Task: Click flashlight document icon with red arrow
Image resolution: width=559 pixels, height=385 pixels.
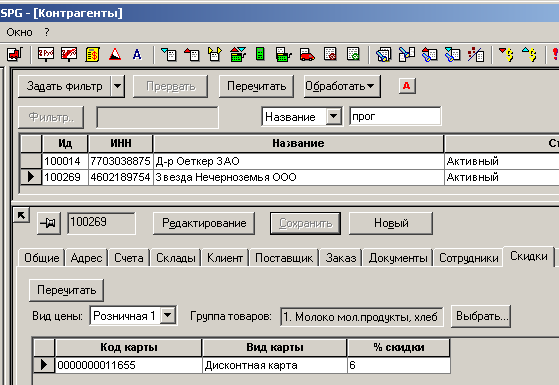Action: (x=429, y=55)
